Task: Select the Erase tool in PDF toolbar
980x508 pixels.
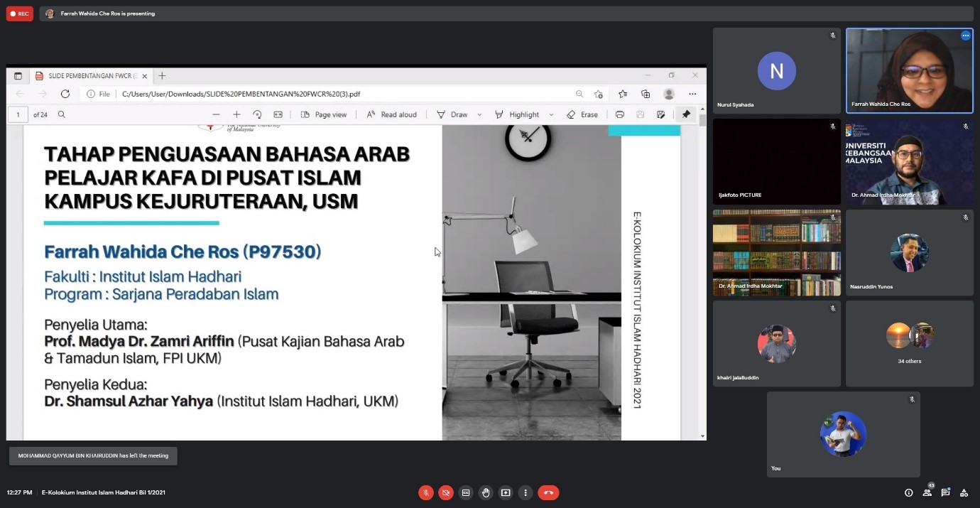Action: (x=582, y=114)
